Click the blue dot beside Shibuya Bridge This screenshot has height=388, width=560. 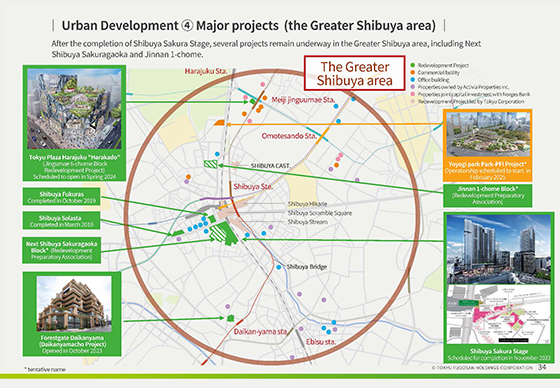tap(279, 267)
